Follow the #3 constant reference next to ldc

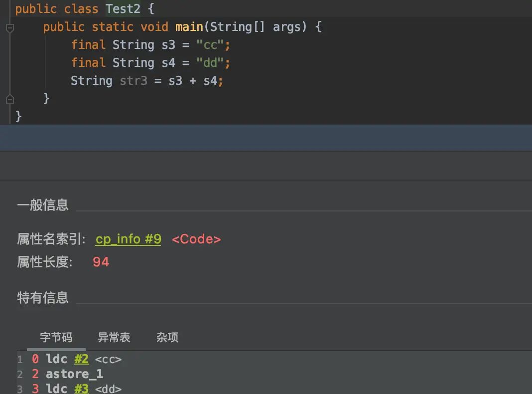pos(82,388)
